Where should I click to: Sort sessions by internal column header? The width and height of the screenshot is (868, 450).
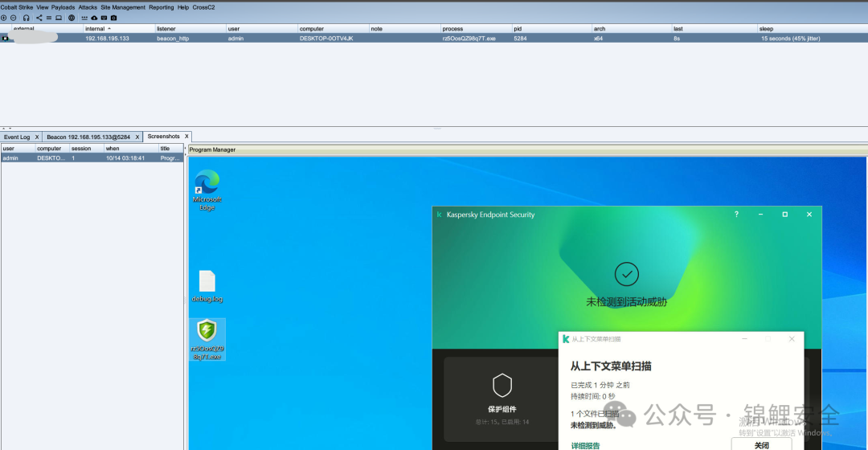pos(119,29)
